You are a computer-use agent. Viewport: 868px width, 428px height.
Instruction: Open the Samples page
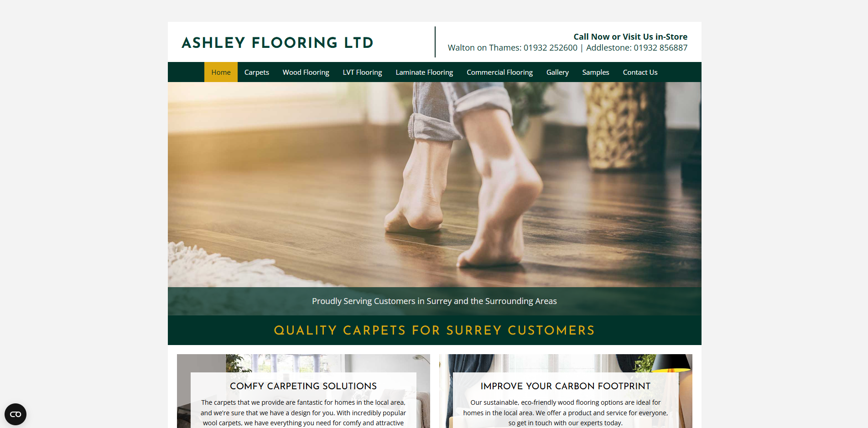[596, 72]
